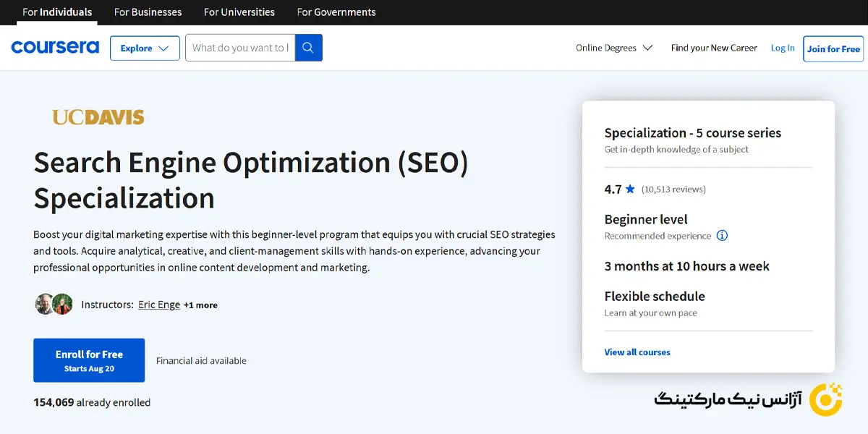Image resolution: width=868 pixels, height=434 pixels.
Task: Follow the View all courses link
Action: [637, 352]
